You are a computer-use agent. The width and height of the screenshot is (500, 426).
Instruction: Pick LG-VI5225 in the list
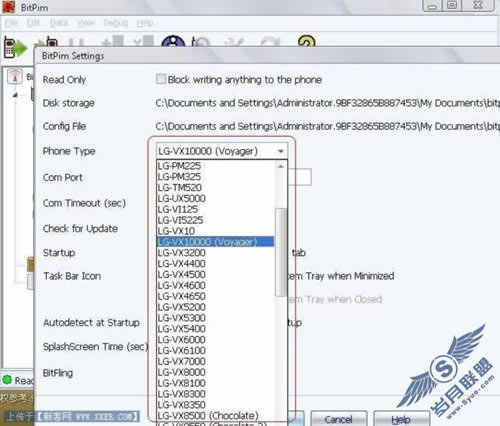point(215,220)
